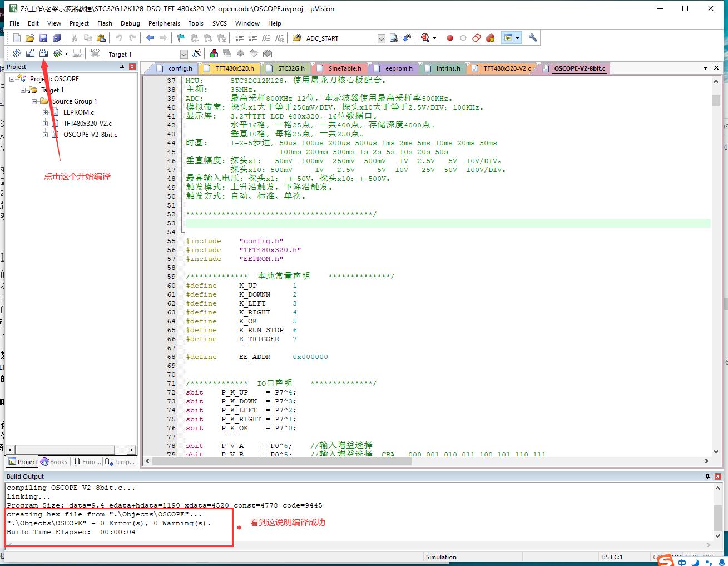The image size is (728, 566).
Task: Click the Simulation status bar entry
Action: (441, 557)
